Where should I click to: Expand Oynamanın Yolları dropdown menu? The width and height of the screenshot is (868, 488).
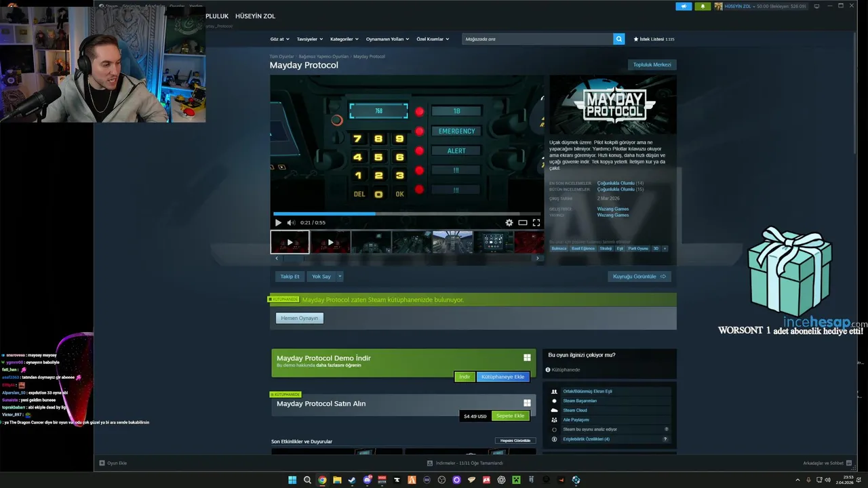pos(387,39)
